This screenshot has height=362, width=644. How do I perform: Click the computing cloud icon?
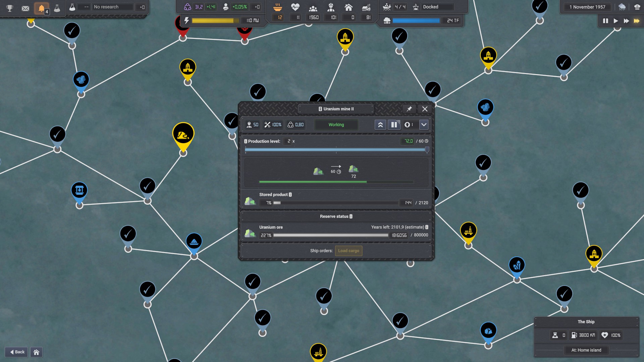387,20
